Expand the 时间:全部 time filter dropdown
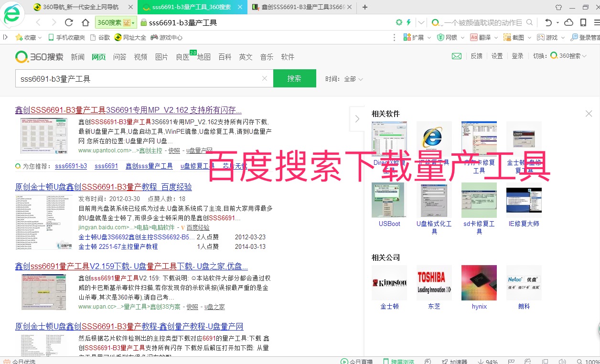Image resolution: width=600 pixels, height=364 pixels. pyautogui.click(x=345, y=79)
